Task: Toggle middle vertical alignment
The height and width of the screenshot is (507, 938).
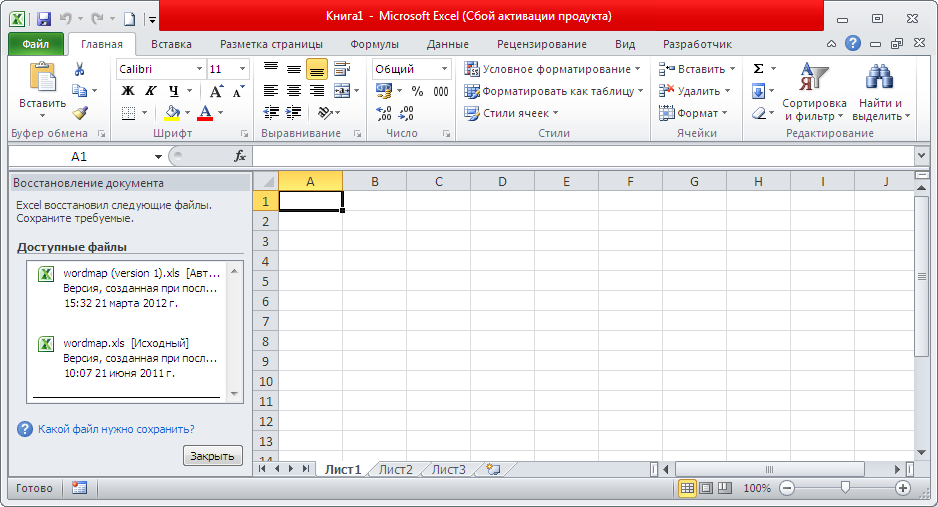Action: [294, 69]
